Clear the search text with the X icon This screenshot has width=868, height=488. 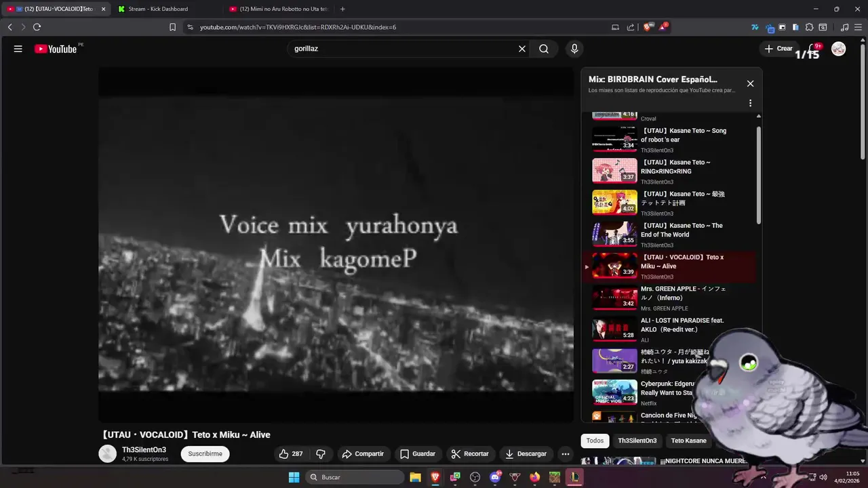point(522,49)
